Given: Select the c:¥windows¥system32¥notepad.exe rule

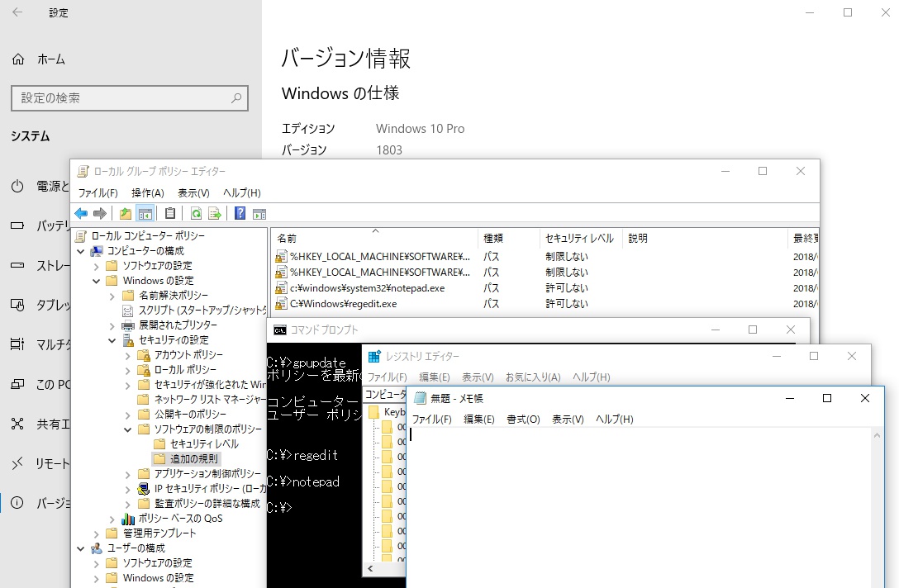Looking at the screenshot, I should click(367, 288).
